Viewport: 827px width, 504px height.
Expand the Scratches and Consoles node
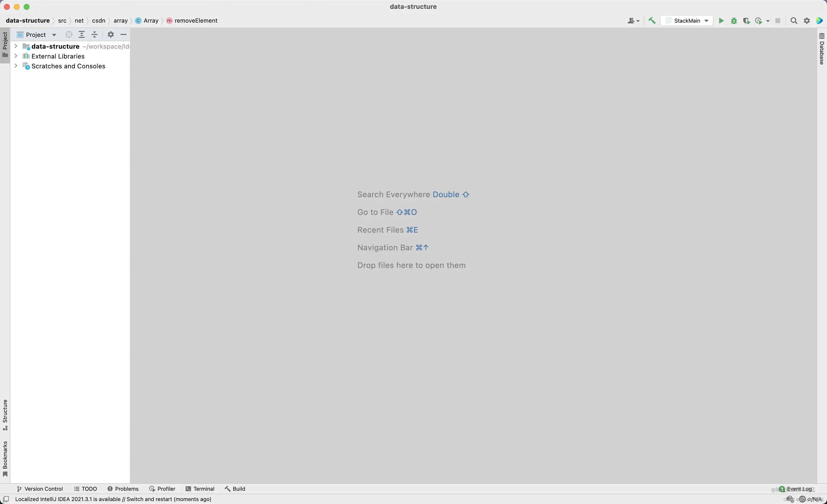(15, 66)
